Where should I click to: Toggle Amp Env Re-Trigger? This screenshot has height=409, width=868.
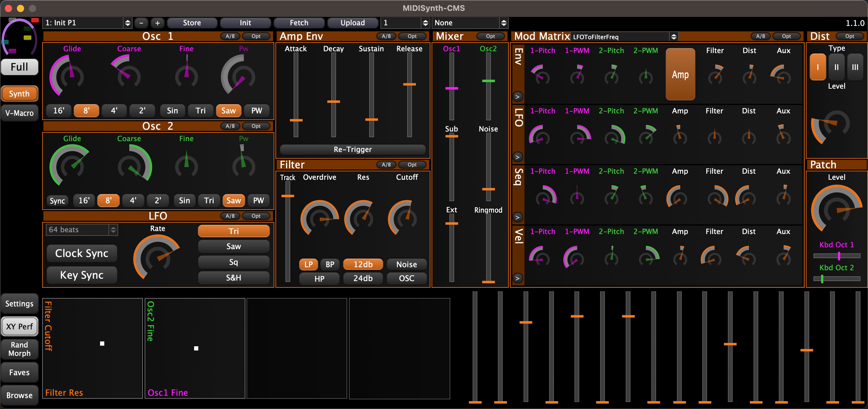pyautogui.click(x=352, y=149)
